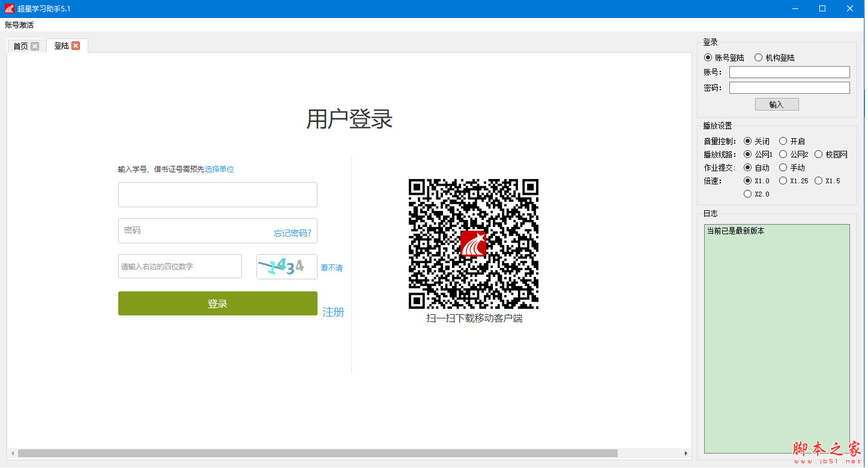Click the horizontal scrollbar thumb

[318, 453]
